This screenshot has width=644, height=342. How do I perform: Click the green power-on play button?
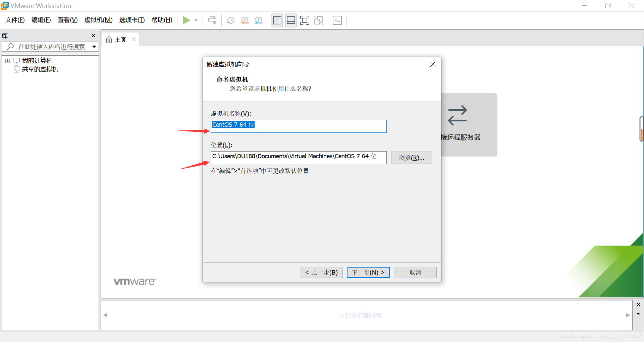186,20
